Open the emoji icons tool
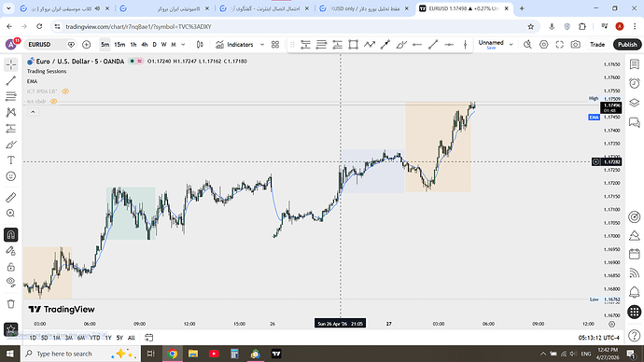 [11, 176]
